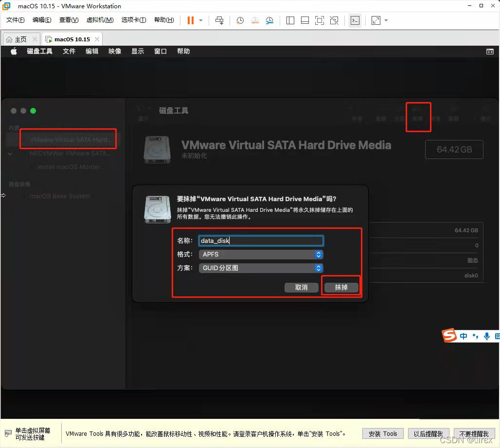Close the macOS 10.15 tab
The width and height of the screenshot is (500, 448).
click(97, 39)
